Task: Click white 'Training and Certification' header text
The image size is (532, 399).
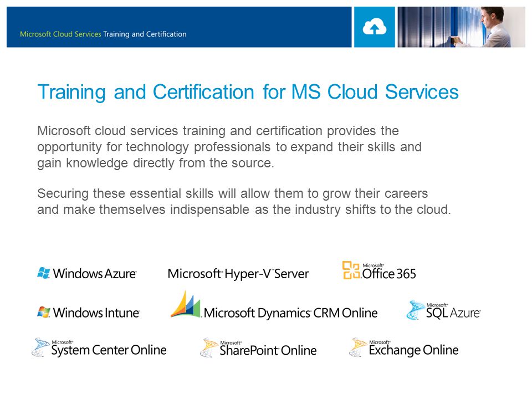Action: [x=145, y=34]
